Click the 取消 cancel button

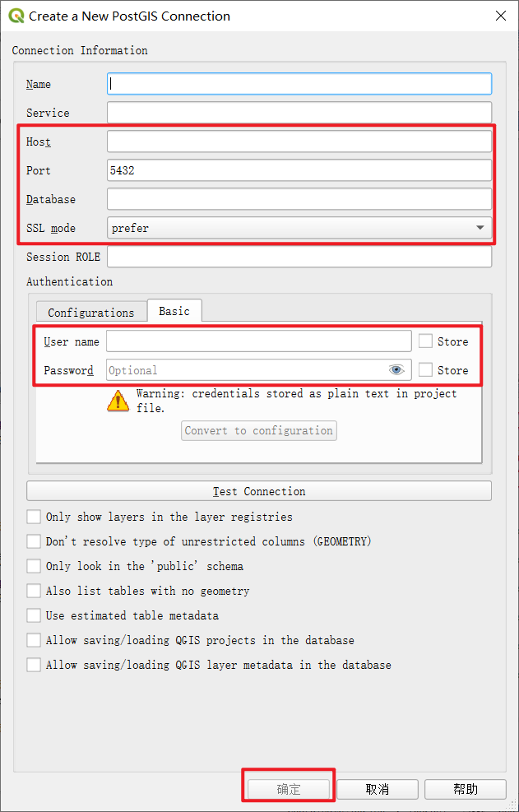point(377,789)
